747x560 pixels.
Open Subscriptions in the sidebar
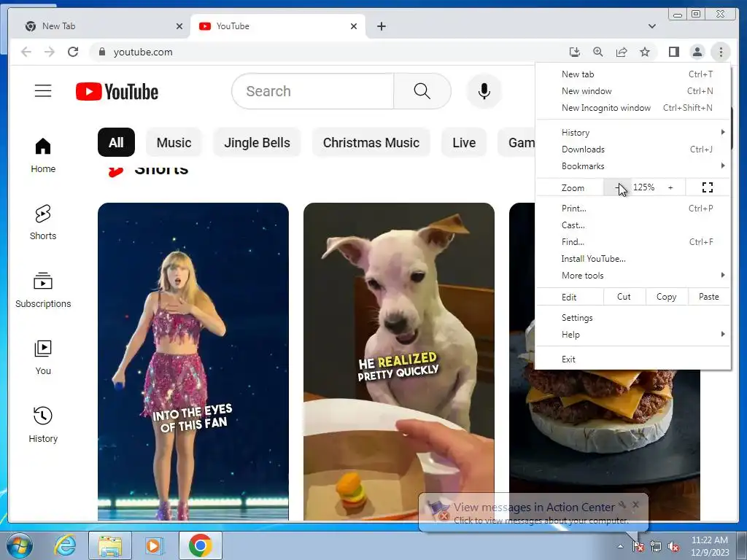pyautogui.click(x=43, y=290)
